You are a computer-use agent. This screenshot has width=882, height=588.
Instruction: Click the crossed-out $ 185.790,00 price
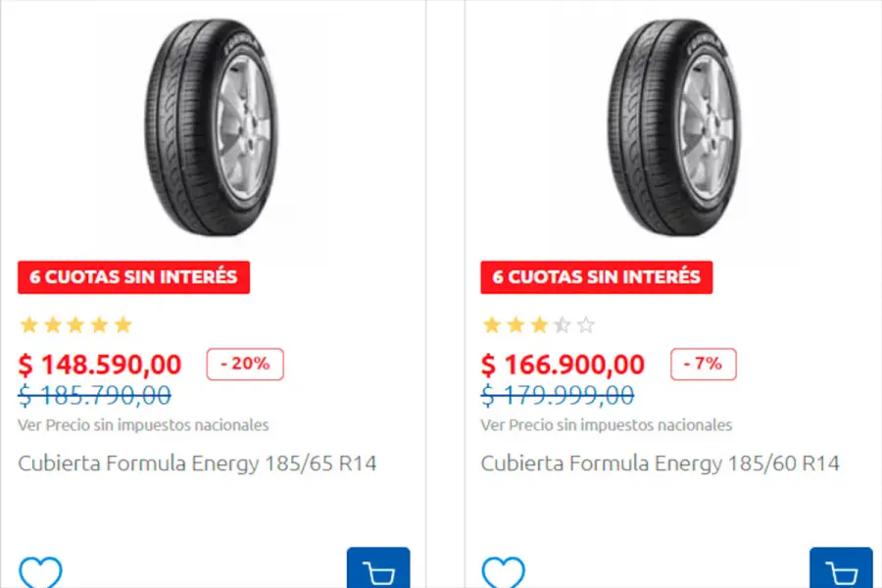95,395
